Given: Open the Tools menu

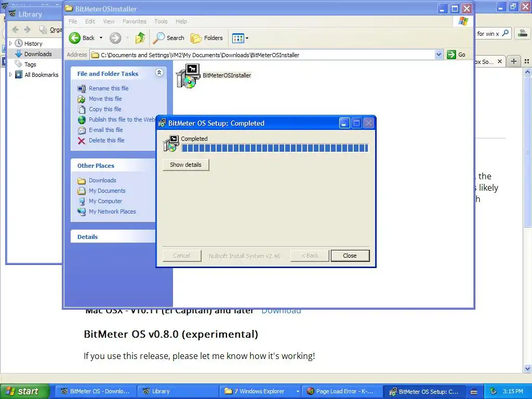Looking at the screenshot, I should (x=161, y=21).
